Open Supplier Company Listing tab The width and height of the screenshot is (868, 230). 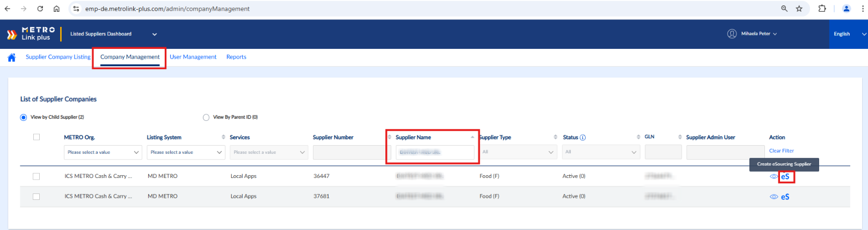pyautogui.click(x=58, y=57)
